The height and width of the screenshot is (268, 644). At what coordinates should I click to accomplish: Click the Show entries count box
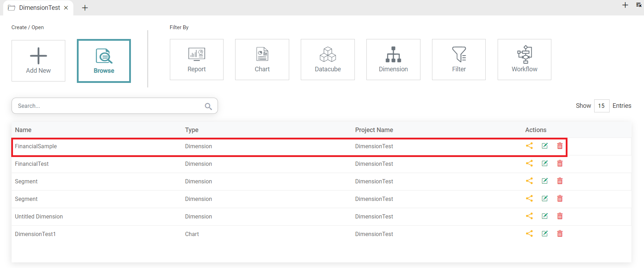[601, 106]
